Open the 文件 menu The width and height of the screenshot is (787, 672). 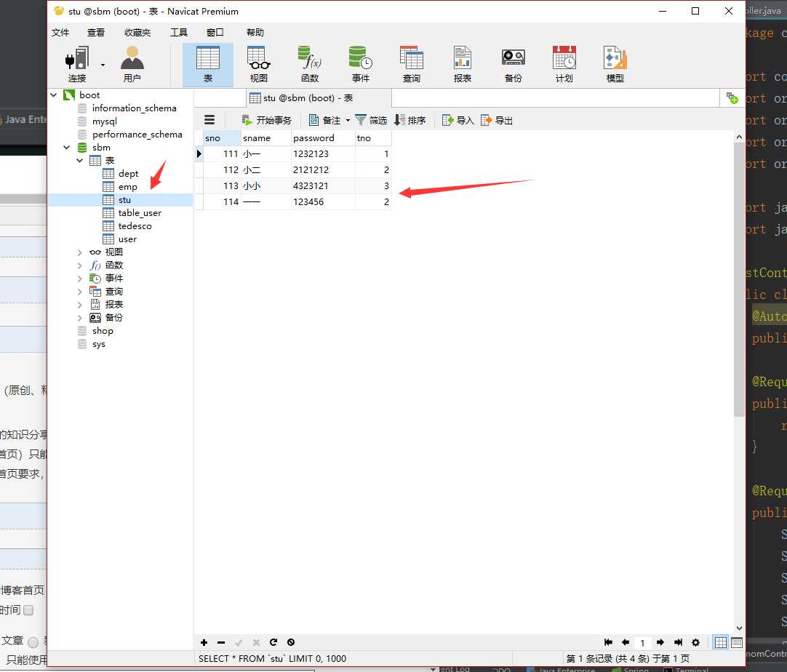click(60, 32)
